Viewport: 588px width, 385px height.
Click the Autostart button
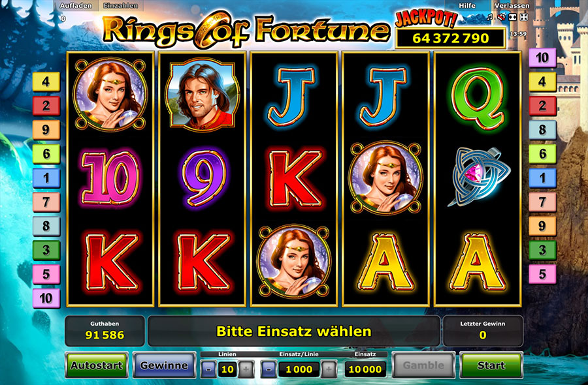pyautogui.click(x=97, y=365)
